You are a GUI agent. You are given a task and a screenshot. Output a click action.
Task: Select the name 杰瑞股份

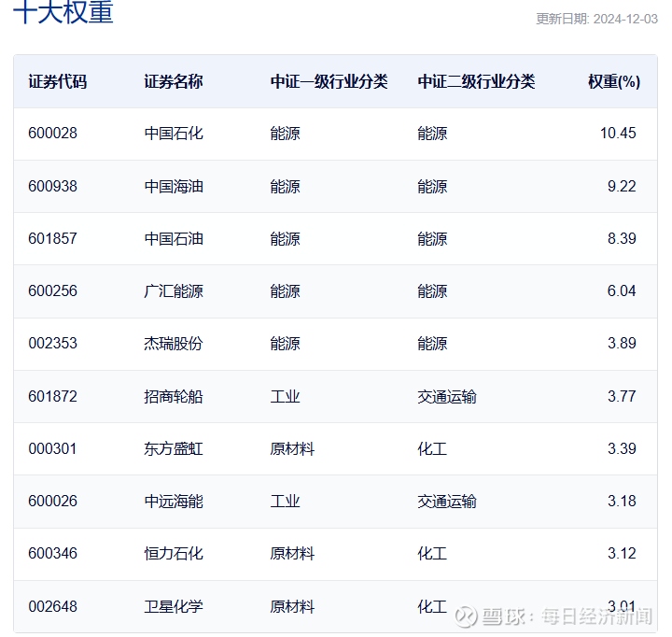click(174, 344)
